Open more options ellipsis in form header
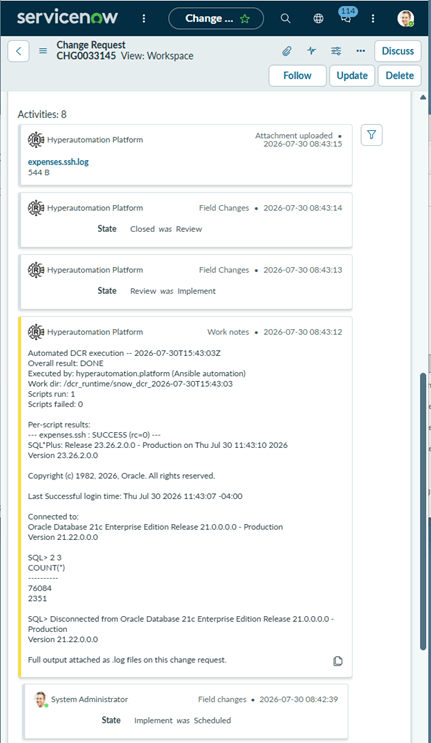The width and height of the screenshot is (431, 743). [x=360, y=51]
